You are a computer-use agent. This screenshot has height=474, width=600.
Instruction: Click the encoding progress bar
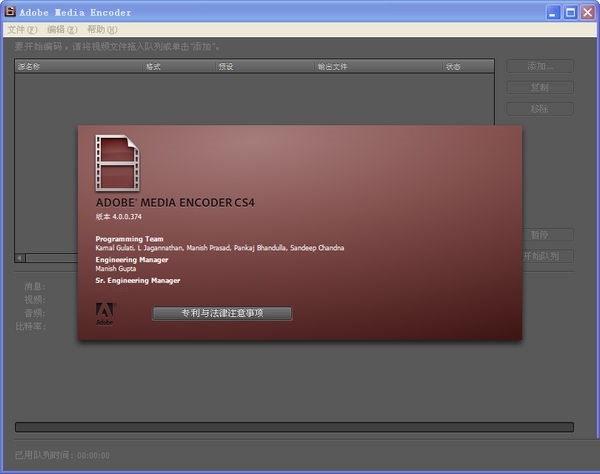coord(294,427)
